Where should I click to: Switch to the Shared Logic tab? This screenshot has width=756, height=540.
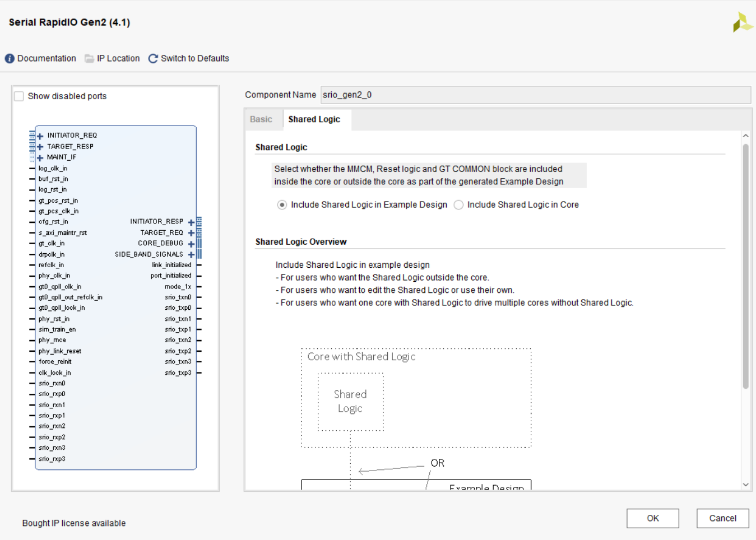tap(314, 119)
